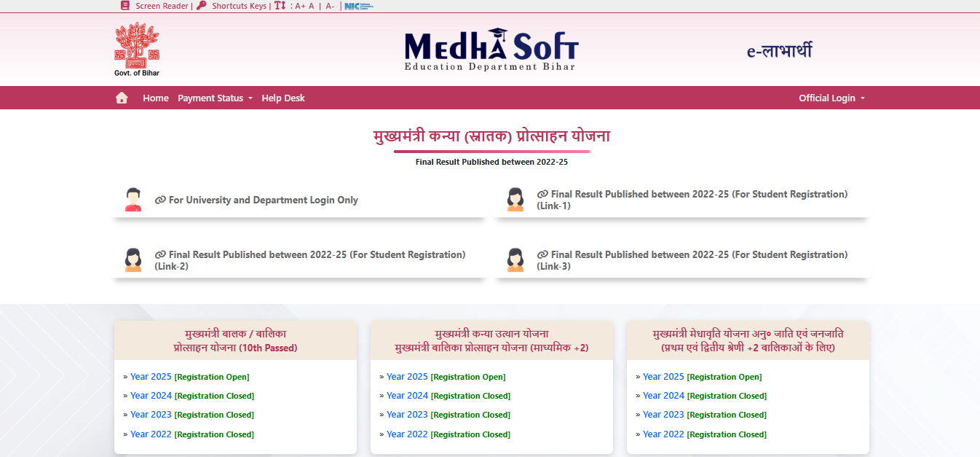980x457 pixels.
Task: Click the text size adjuster icon
Action: pyautogui.click(x=280, y=6)
